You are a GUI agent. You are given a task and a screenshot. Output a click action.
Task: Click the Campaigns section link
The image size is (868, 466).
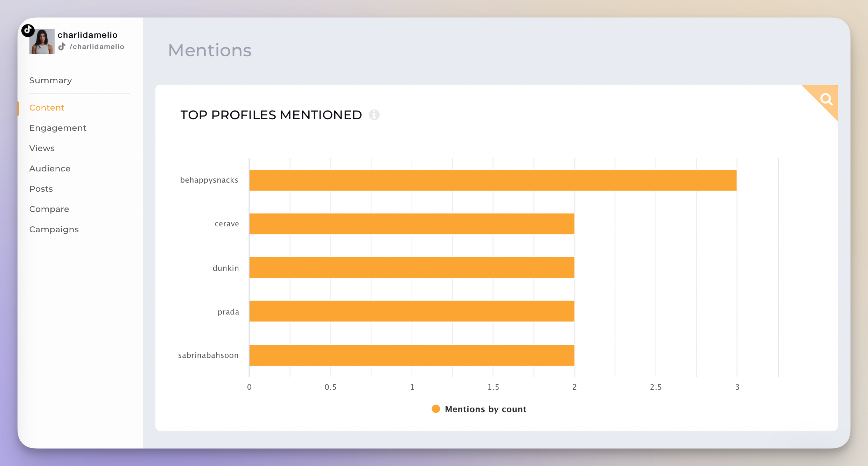[54, 229]
